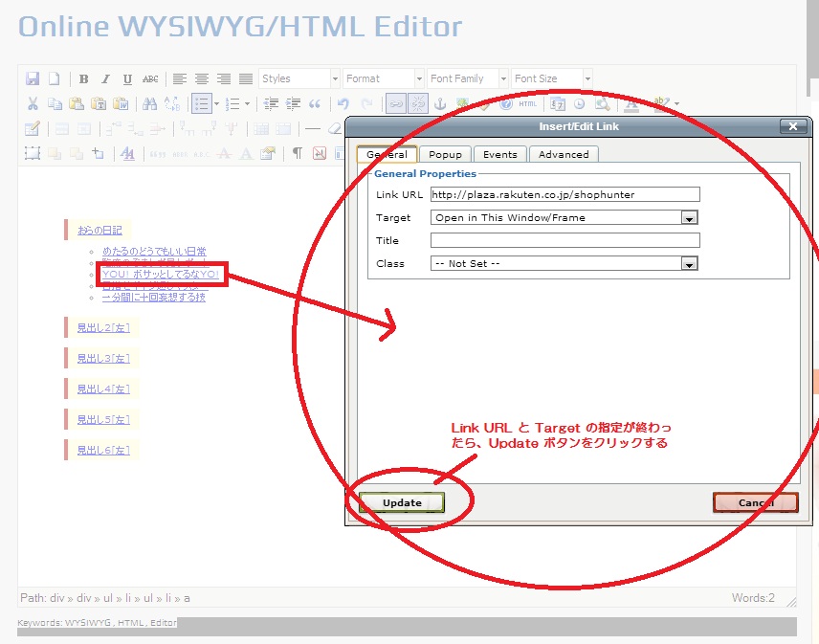Click the Blockquote icon

coord(314,104)
